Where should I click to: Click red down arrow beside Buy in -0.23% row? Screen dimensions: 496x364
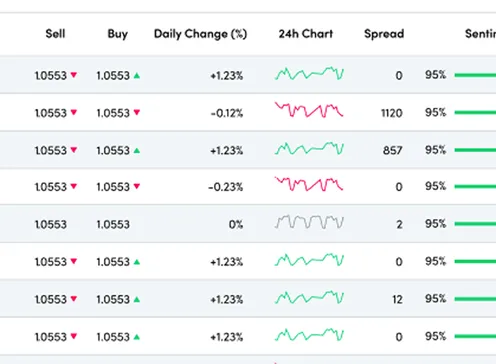point(137,186)
